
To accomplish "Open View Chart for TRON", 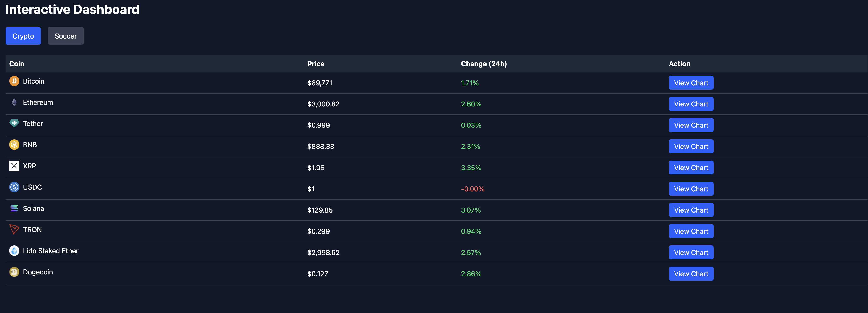I will 691,231.
